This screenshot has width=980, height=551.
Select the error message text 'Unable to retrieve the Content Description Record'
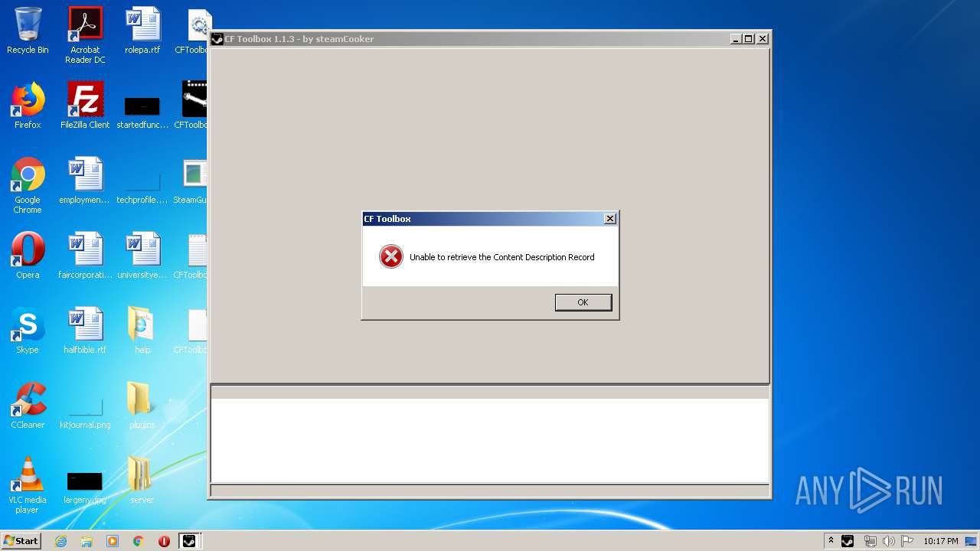tap(501, 257)
